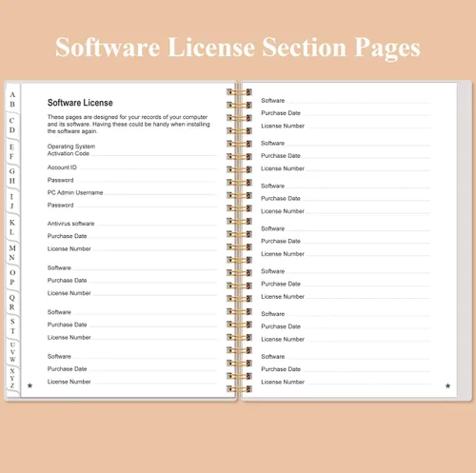Click the last License Number line on right page

click(346, 382)
